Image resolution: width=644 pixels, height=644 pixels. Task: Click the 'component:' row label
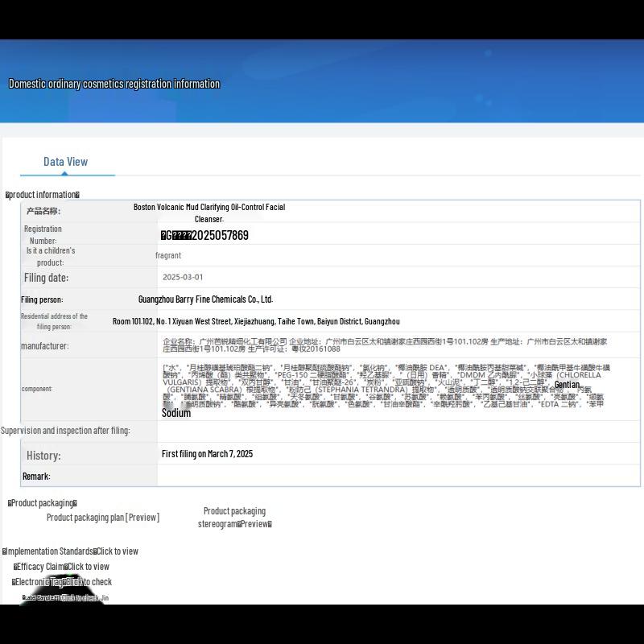(37, 389)
